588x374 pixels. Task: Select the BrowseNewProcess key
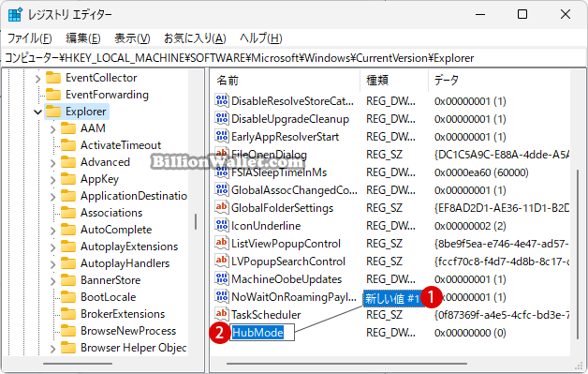click(128, 331)
